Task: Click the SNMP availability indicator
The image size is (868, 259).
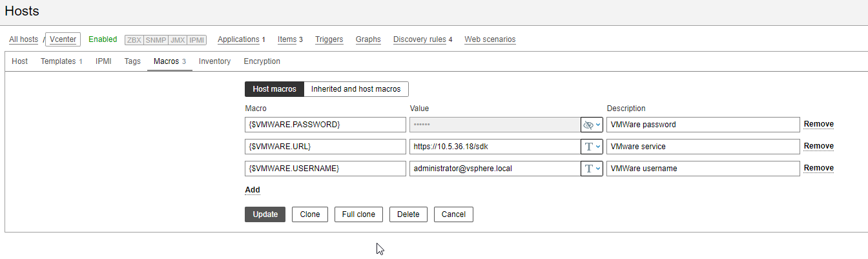Action: 156,40
